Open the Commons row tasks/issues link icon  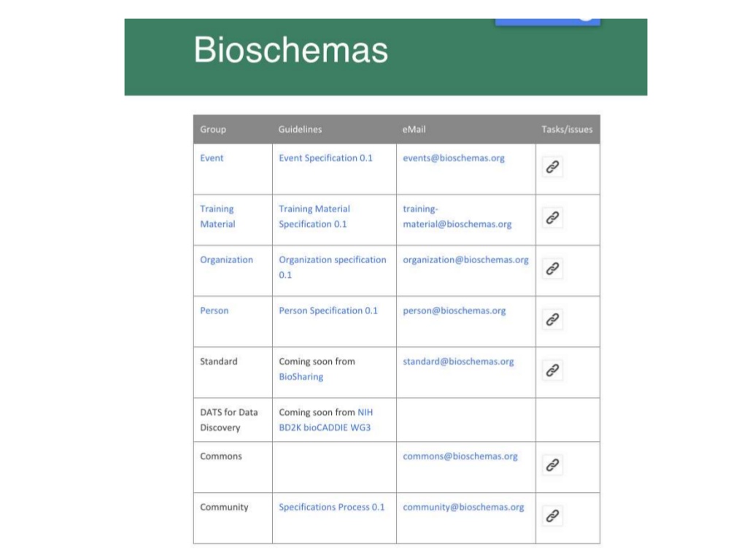point(552,465)
